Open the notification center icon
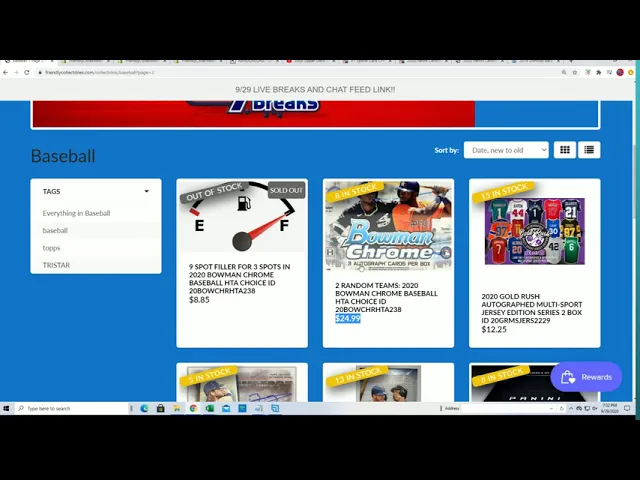Viewport: 640px width, 480px height. coord(627,408)
